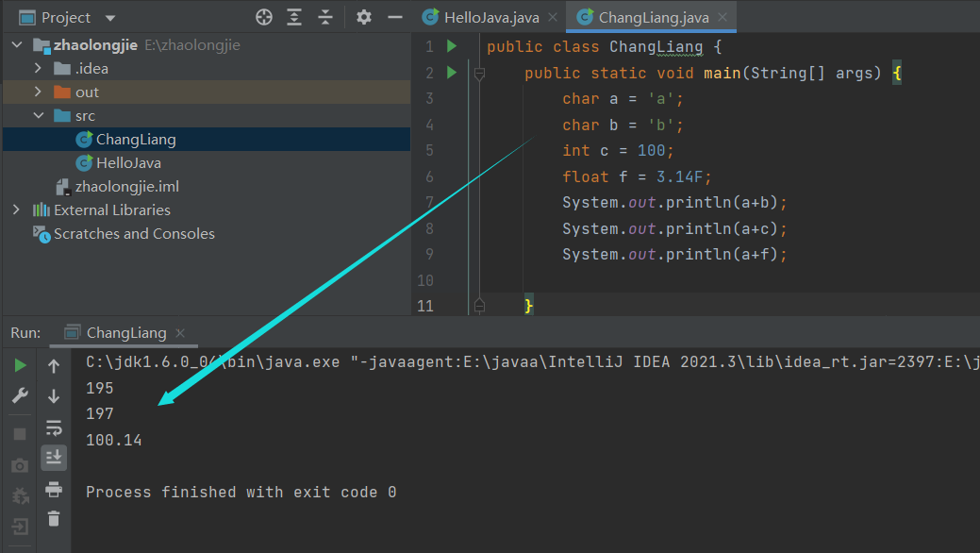Run class ChangLiang via gutter arrow on line 1
Viewport: 980px width, 553px height.
tap(452, 46)
